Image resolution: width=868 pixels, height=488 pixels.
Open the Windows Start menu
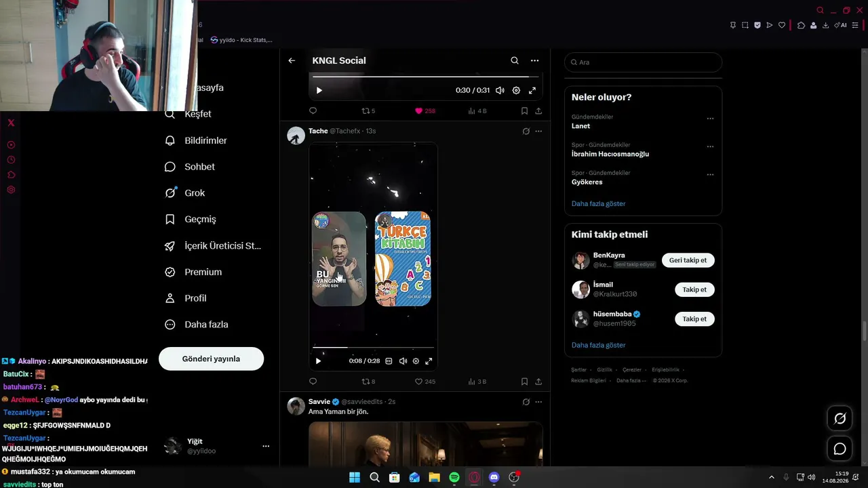click(355, 478)
